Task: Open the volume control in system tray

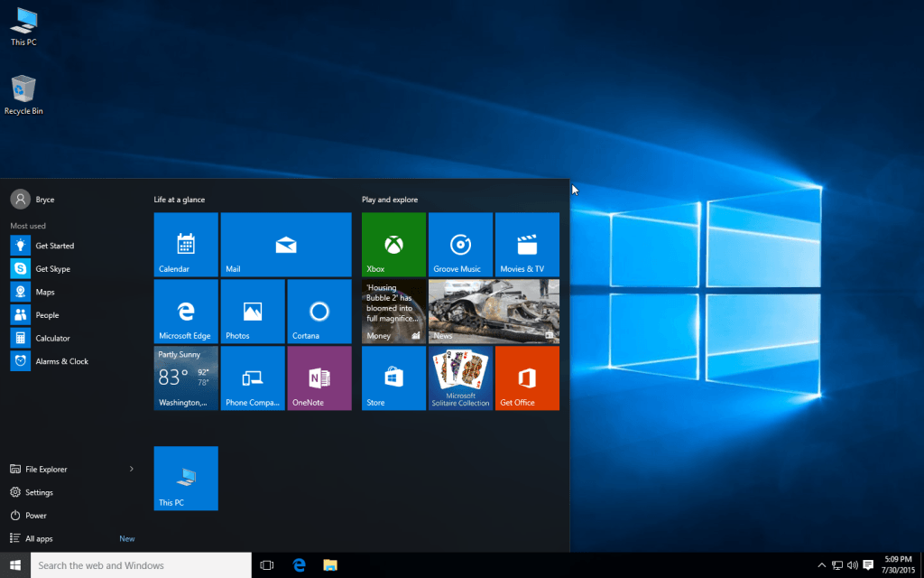Action: 852,565
